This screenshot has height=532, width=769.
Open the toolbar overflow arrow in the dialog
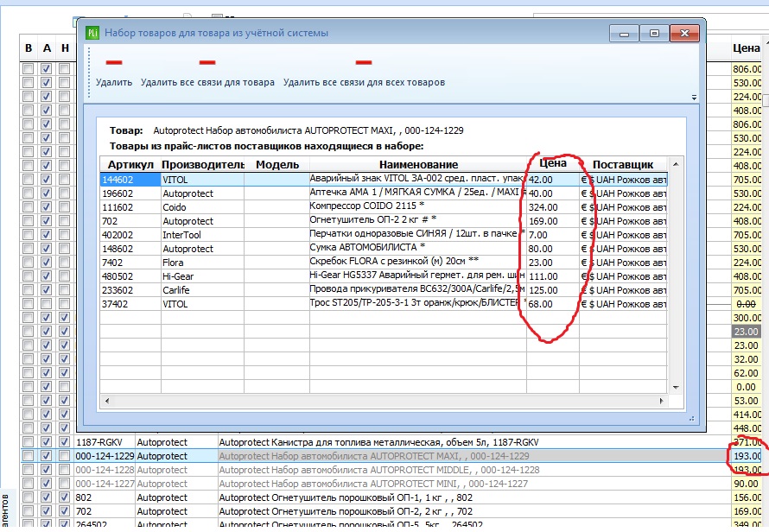[694, 98]
